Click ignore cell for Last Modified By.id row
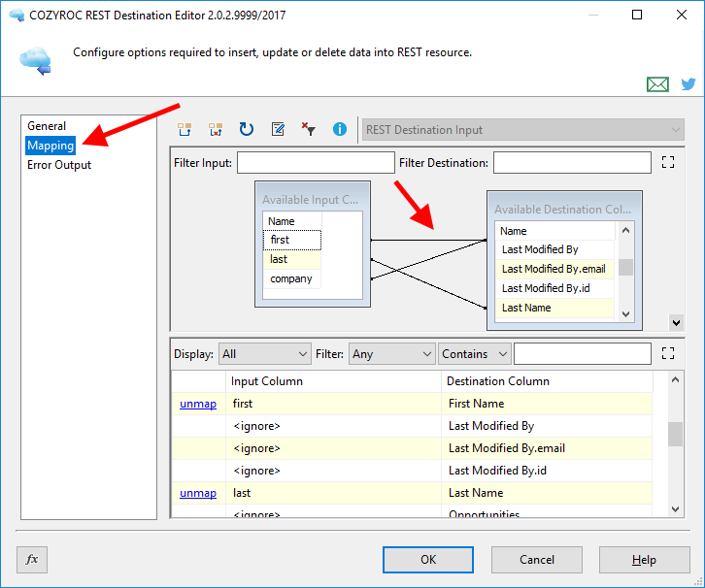705x588 pixels. (x=333, y=471)
